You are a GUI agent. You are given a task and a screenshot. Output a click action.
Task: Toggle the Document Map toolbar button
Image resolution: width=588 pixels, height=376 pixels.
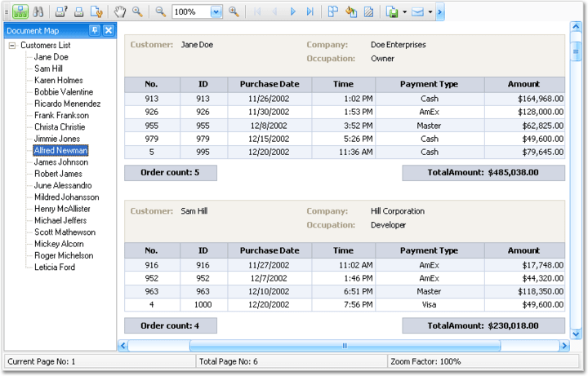(x=20, y=12)
